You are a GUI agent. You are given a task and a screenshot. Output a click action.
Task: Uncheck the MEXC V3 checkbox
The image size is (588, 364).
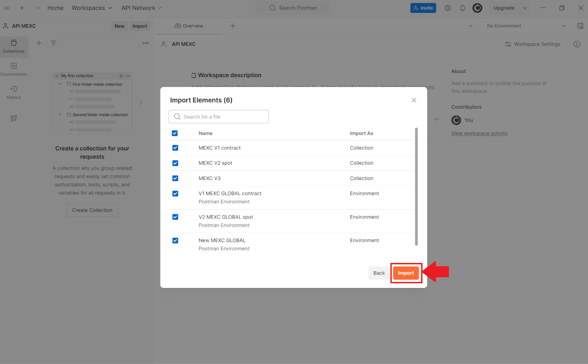(x=175, y=178)
